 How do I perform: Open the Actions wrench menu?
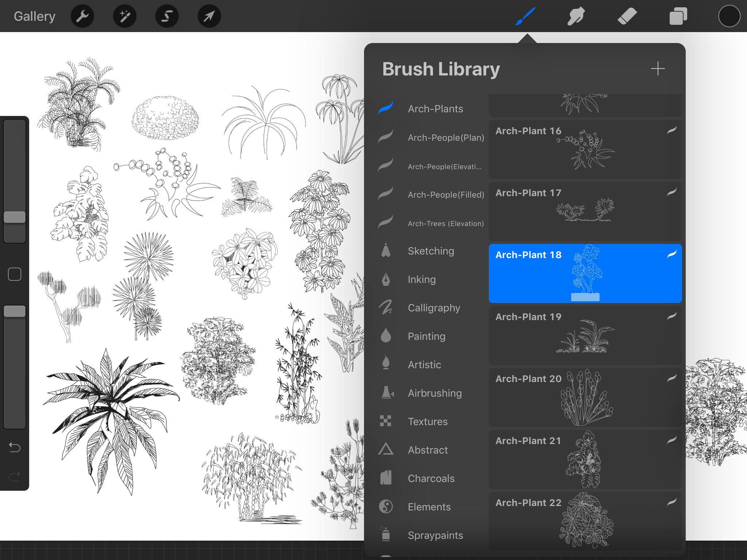coord(82,16)
